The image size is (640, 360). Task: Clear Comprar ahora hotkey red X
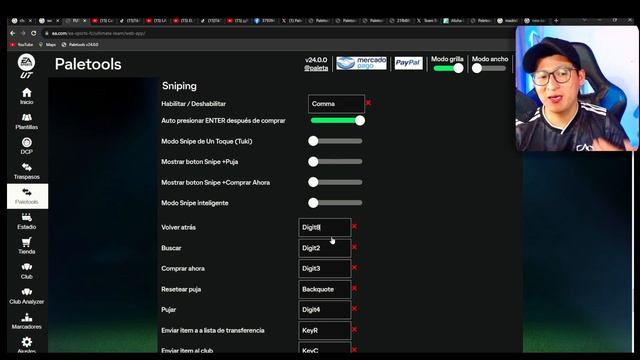(x=354, y=268)
